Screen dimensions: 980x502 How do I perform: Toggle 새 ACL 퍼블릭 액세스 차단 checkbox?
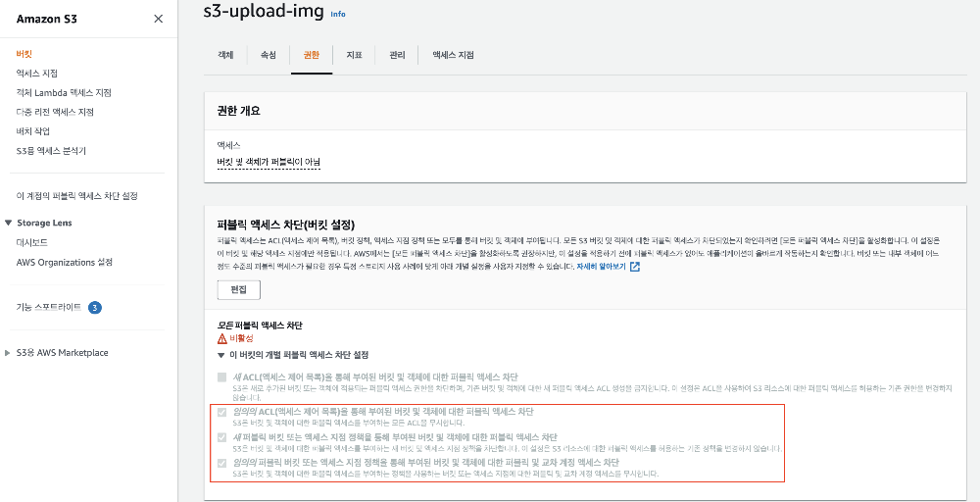click(x=221, y=377)
